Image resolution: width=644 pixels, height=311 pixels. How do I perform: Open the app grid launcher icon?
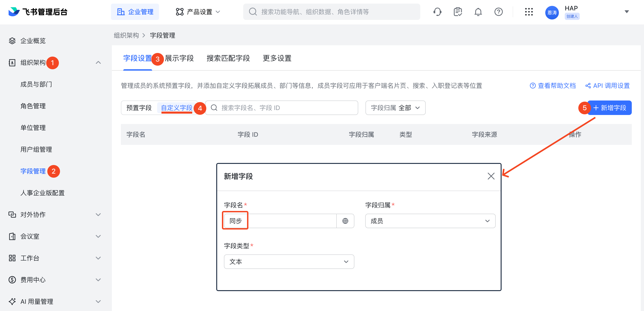(529, 12)
